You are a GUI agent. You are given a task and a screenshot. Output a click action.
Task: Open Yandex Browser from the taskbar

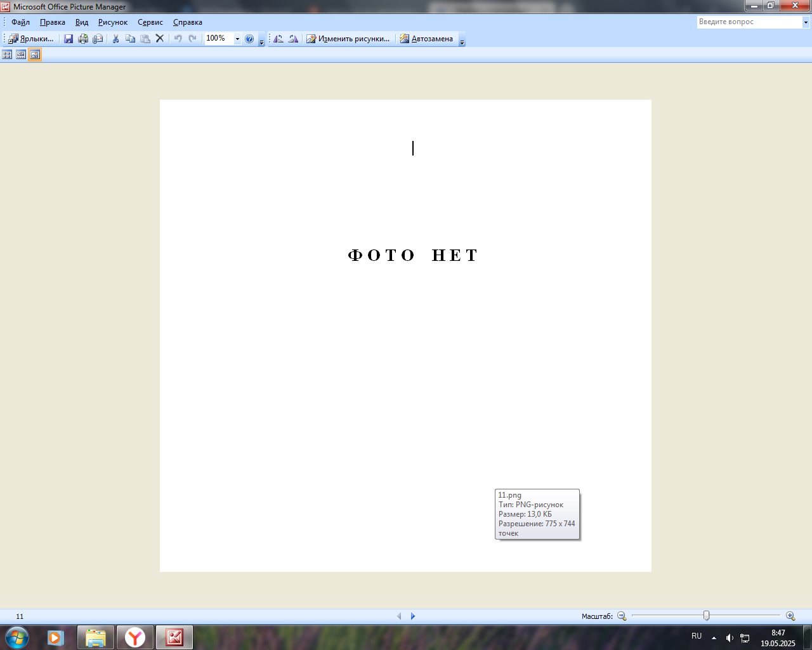coord(135,637)
